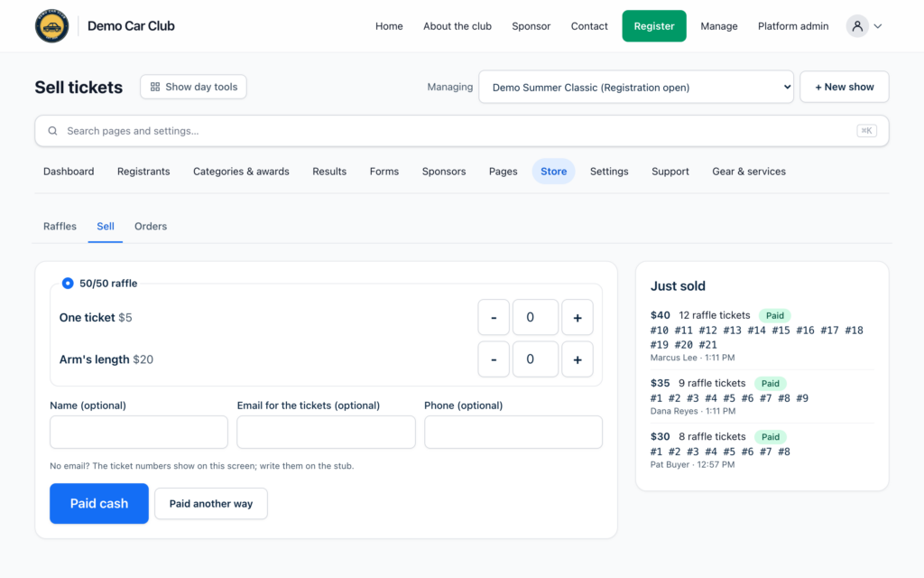This screenshot has width=924, height=578.
Task: Switch to the Orders tab
Action: click(x=151, y=227)
